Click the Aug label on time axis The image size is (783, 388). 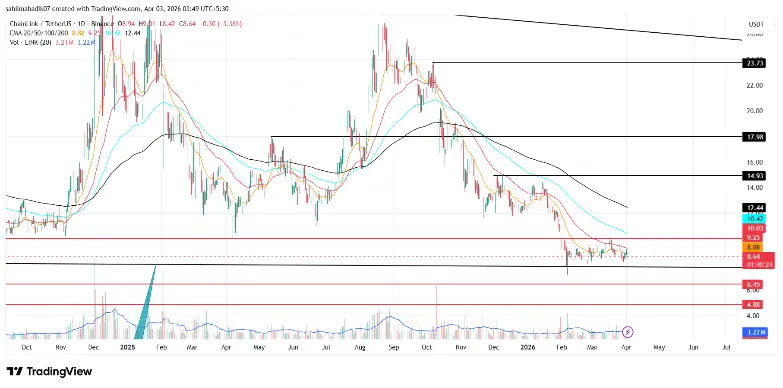pyautogui.click(x=360, y=347)
